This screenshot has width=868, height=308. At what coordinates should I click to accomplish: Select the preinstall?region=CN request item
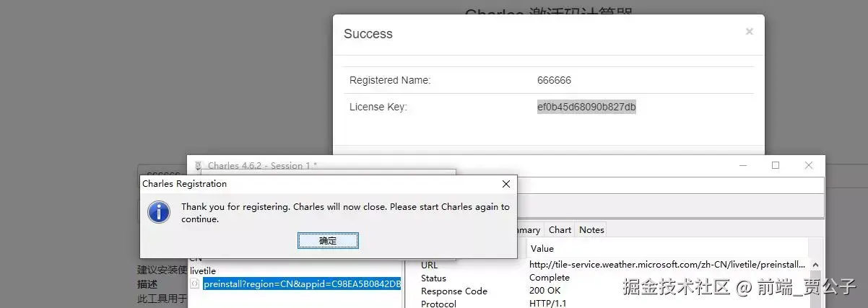302,284
